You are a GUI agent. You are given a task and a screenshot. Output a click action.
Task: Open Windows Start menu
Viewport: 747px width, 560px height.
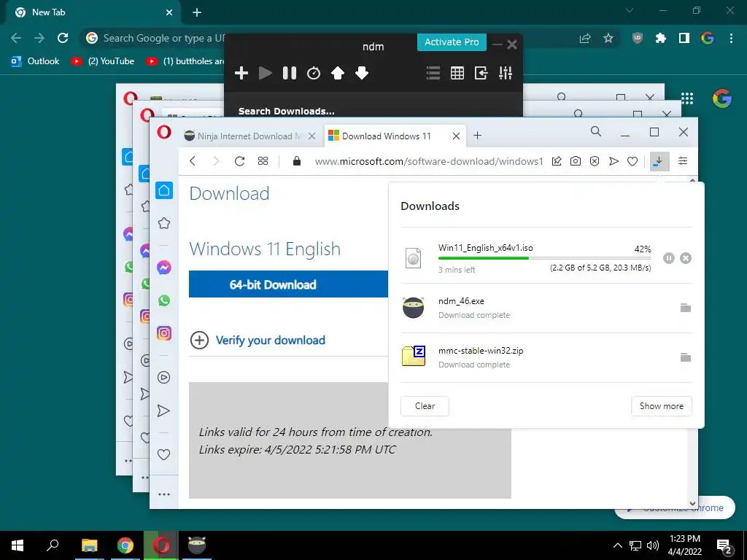(x=18, y=545)
